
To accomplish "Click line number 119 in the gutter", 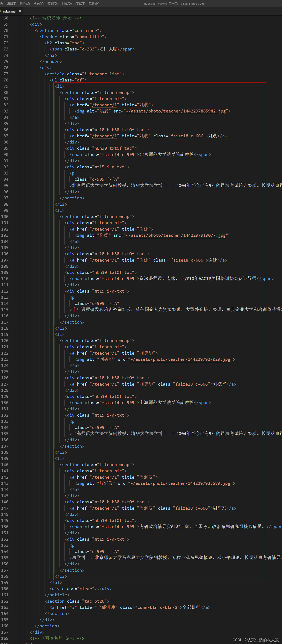I will [5, 335].
